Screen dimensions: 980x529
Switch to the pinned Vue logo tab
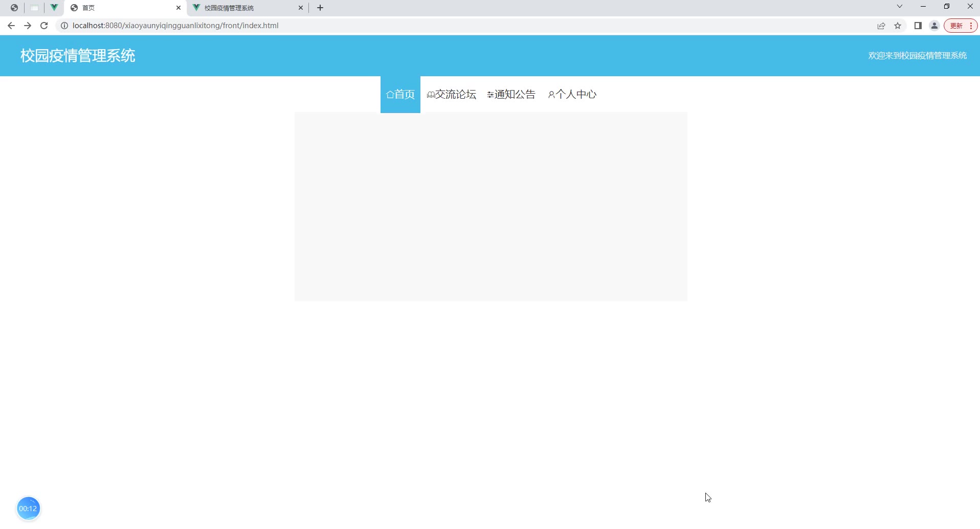tap(54, 8)
